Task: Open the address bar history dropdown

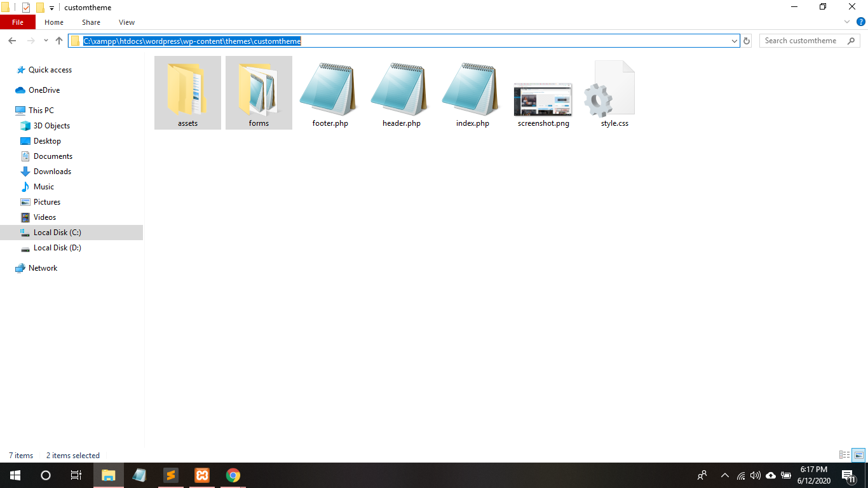Action: tap(735, 41)
